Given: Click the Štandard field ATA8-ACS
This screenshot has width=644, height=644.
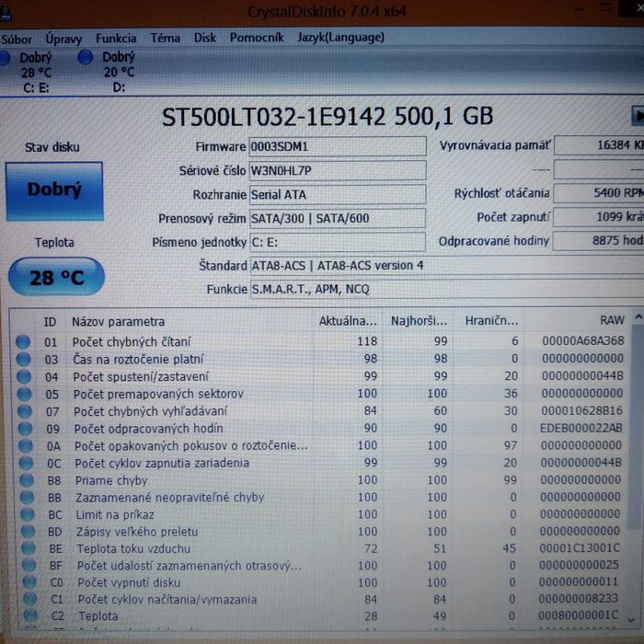Looking at the screenshot, I should tap(447, 266).
